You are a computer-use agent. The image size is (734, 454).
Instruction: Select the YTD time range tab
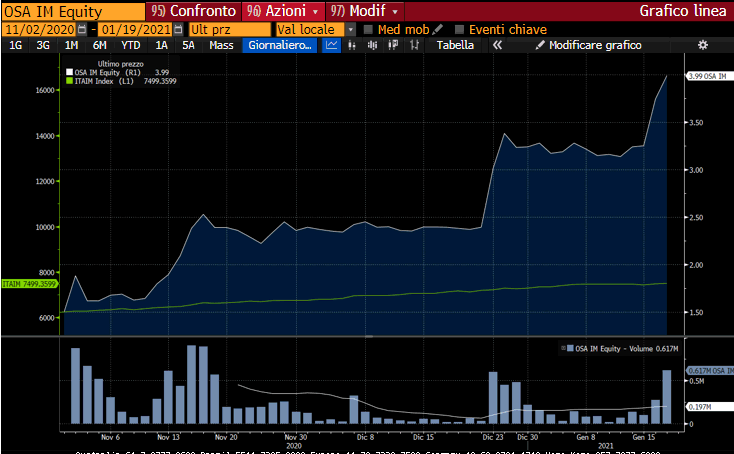tap(130, 45)
